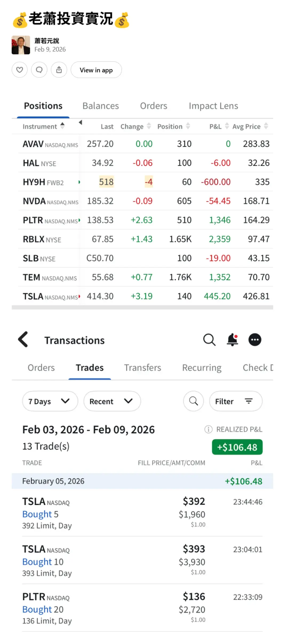Open the more options ellipsis icon

click(255, 340)
